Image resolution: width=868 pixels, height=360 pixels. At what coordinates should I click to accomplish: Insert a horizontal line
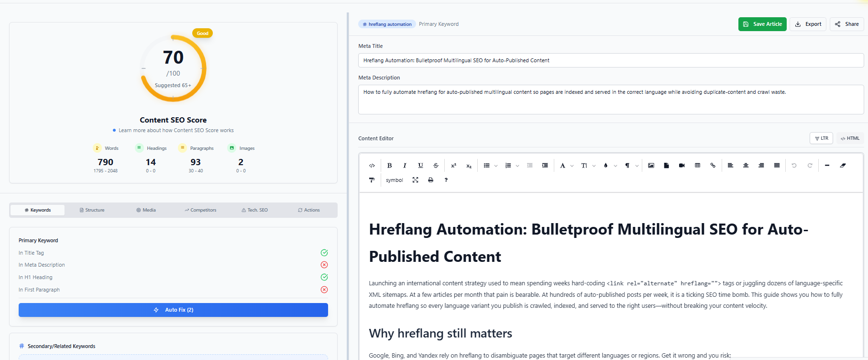(827, 166)
